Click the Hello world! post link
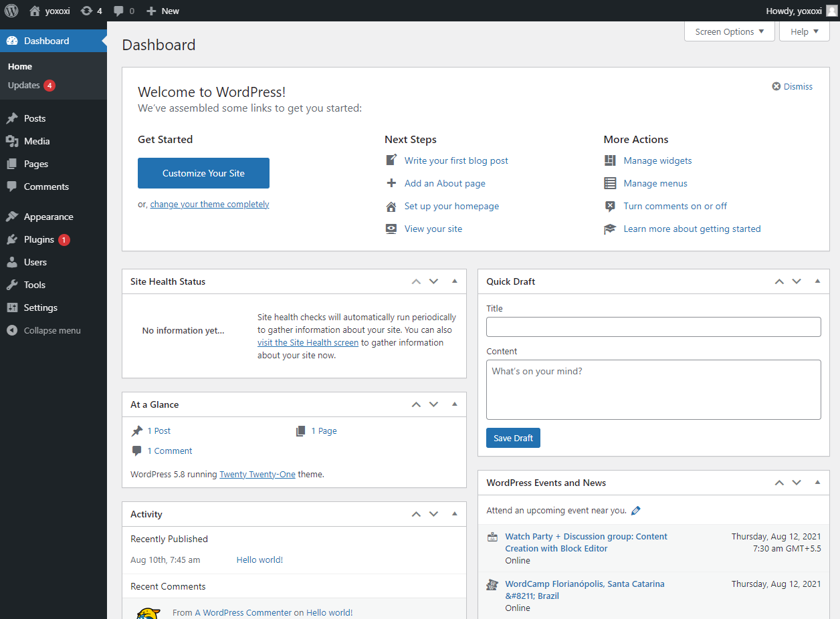 (x=259, y=560)
